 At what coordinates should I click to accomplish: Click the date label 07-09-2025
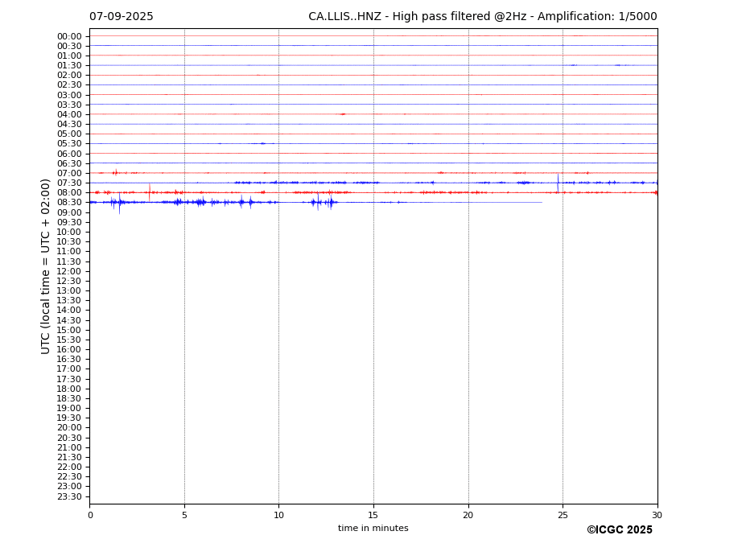click(122, 17)
